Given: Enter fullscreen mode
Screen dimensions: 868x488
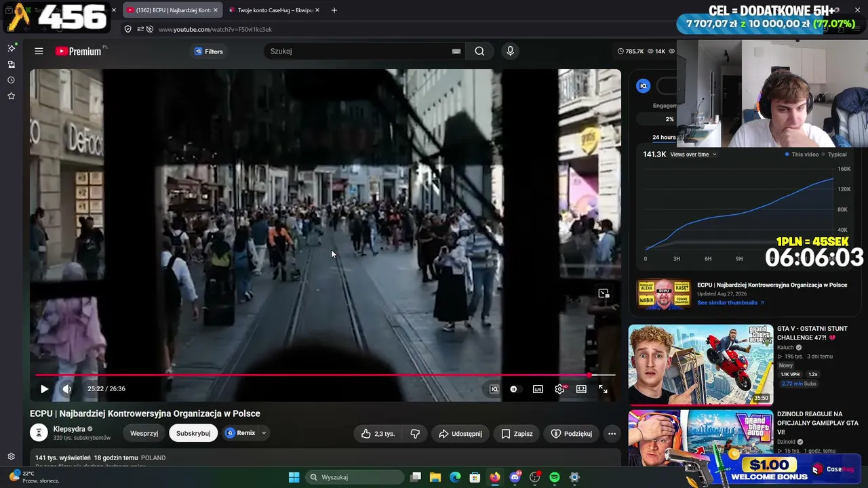Looking at the screenshot, I should [603, 389].
